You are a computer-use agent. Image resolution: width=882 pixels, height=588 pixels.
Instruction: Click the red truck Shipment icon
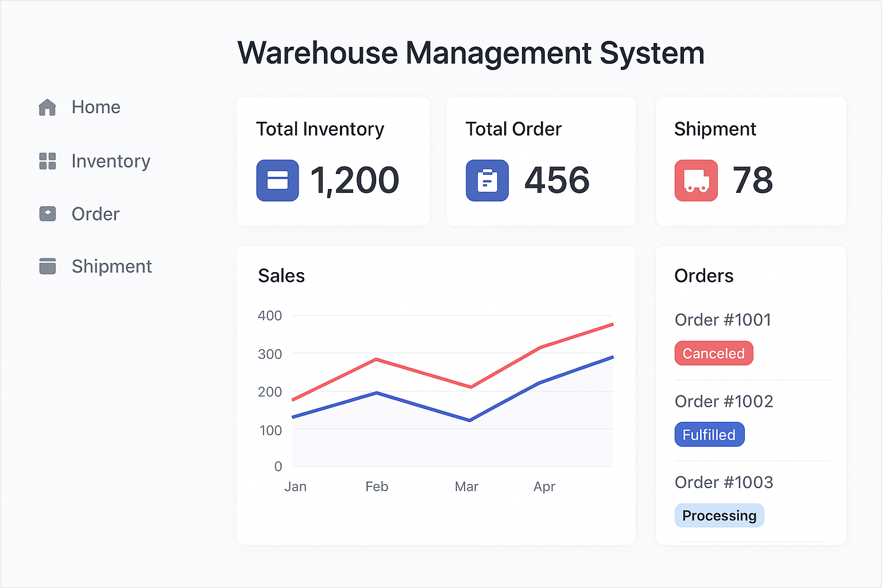[x=696, y=180]
